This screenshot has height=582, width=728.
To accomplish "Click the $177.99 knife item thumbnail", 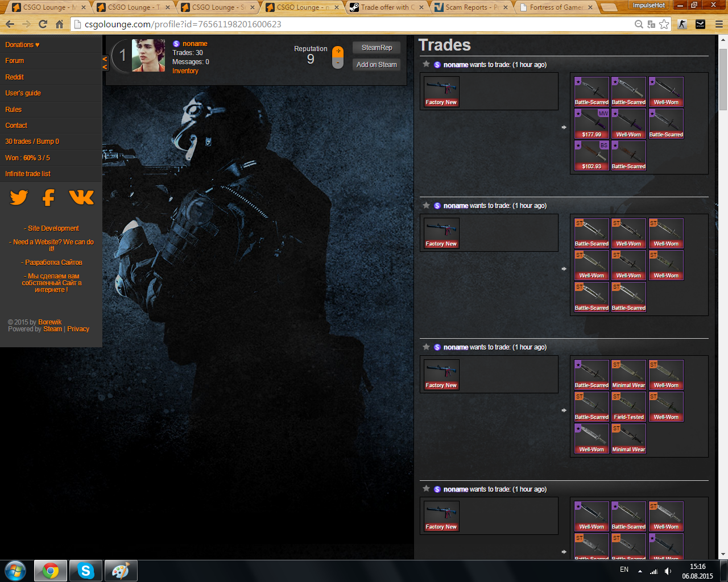I will pos(591,123).
